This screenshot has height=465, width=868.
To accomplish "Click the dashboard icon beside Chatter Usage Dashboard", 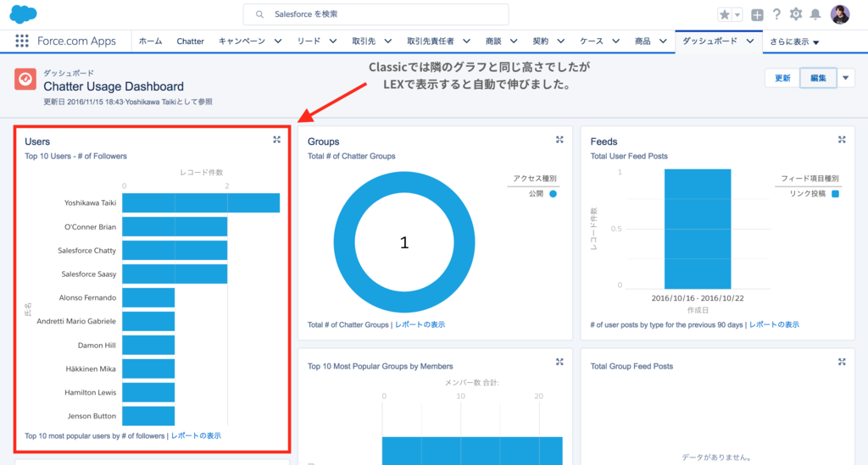I will point(25,79).
